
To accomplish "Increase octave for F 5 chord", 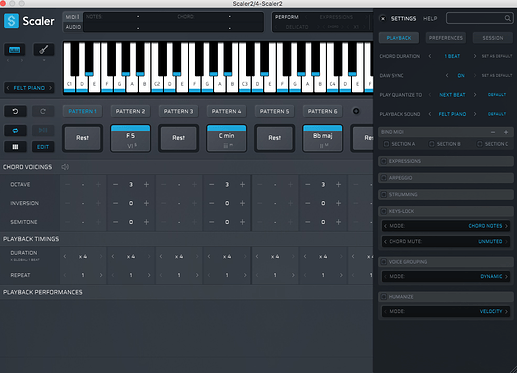I will [x=146, y=184].
